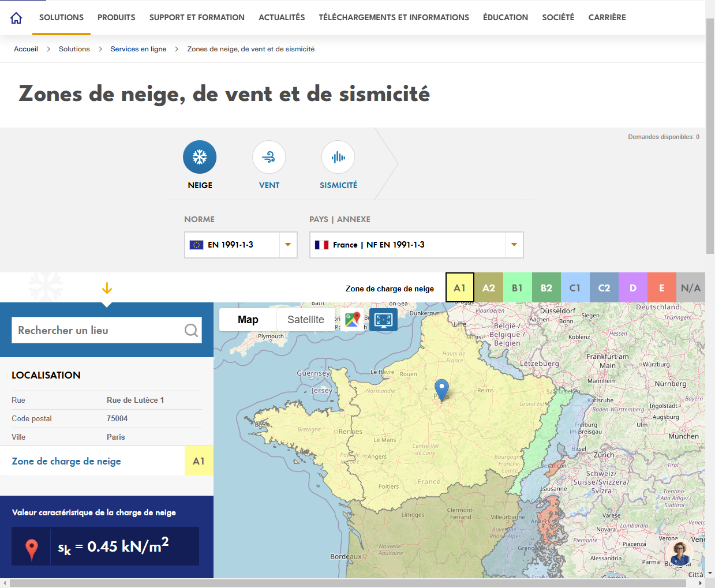
Task: Click the Accueil breadcrumb link
Action: [x=26, y=49]
